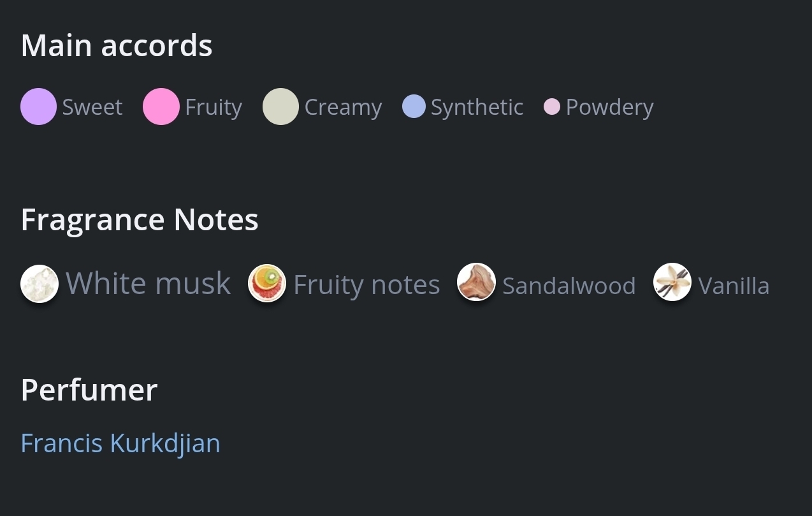Click the Powdery accord label
The width and height of the screenshot is (812, 516).
pos(609,107)
